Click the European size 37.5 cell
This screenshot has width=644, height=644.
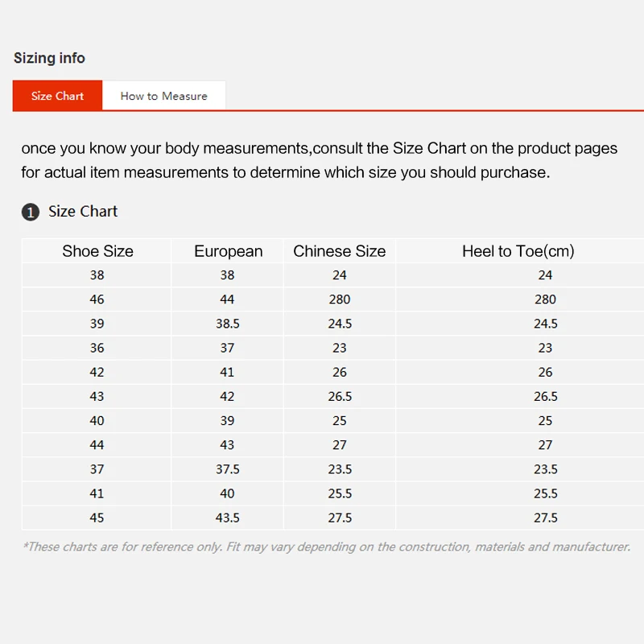pyautogui.click(x=228, y=469)
